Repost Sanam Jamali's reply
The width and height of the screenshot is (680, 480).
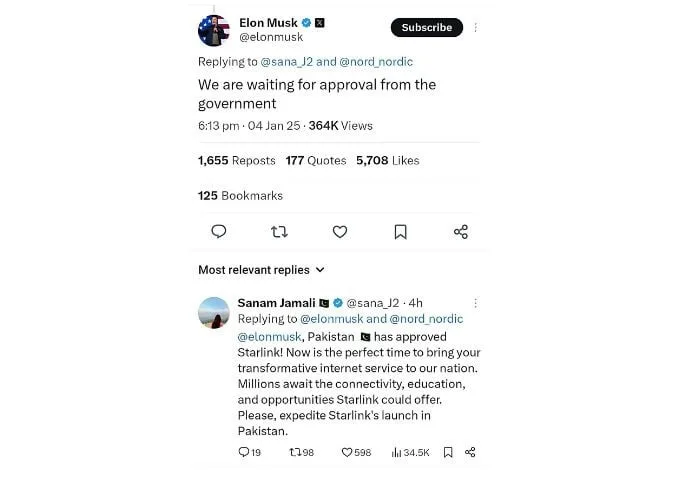coord(295,452)
